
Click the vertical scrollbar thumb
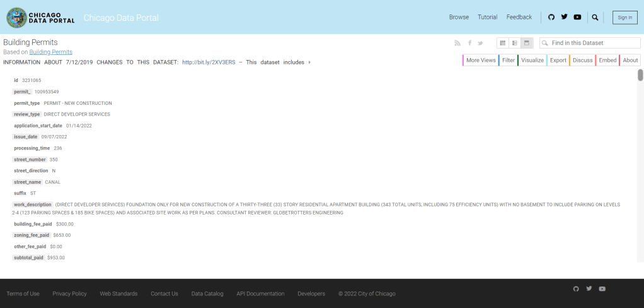click(x=640, y=75)
